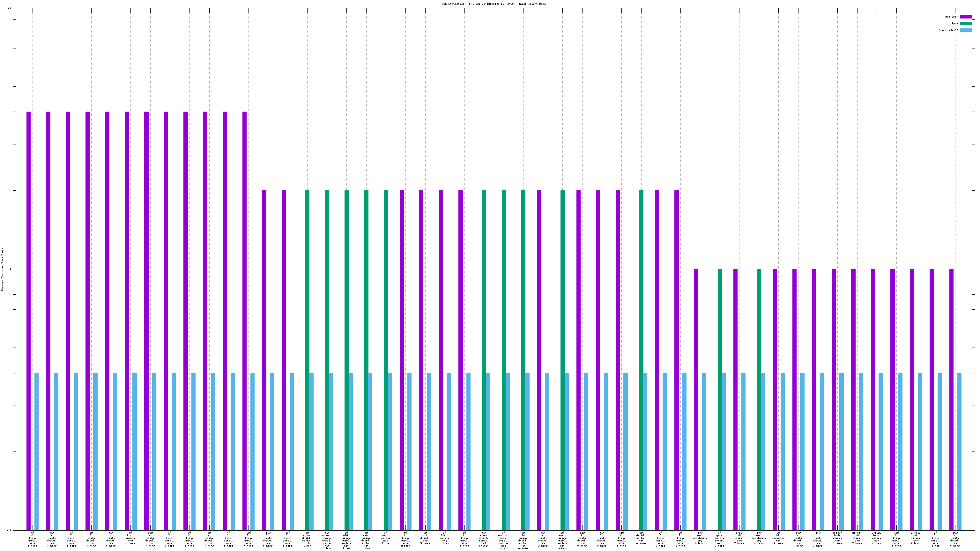
Task: Click the green Spam legend swatch
Action: [966, 24]
